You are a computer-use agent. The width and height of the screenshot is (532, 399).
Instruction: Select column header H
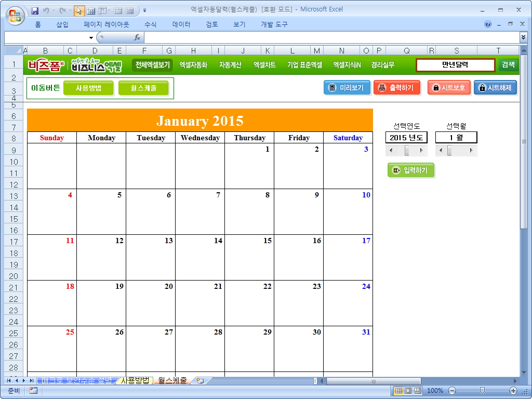[x=193, y=50]
